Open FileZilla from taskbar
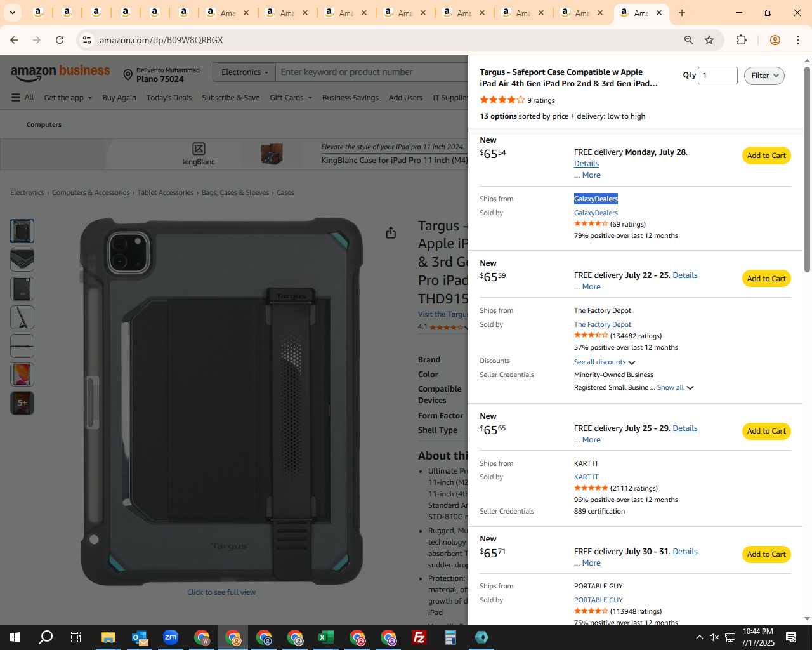Screen dimensions: 812x650 coord(419,637)
